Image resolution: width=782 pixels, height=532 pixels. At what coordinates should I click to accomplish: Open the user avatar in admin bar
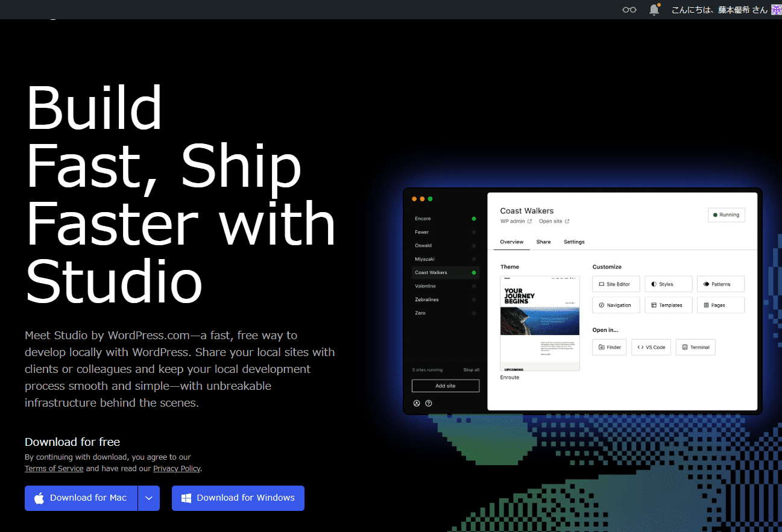pos(776,10)
